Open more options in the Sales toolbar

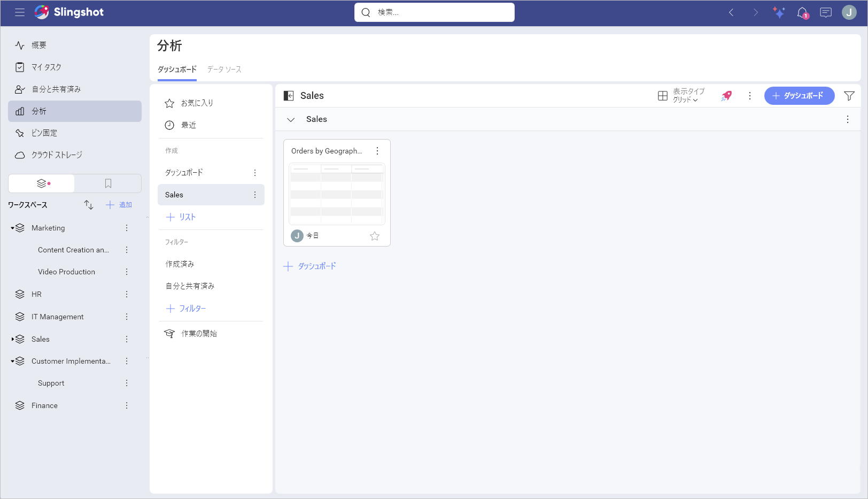750,96
